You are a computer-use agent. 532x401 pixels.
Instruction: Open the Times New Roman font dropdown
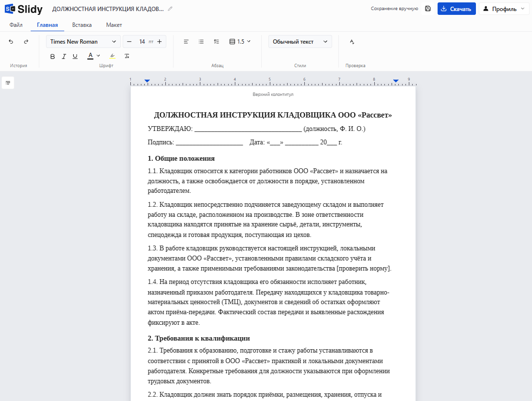(x=83, y=41)
